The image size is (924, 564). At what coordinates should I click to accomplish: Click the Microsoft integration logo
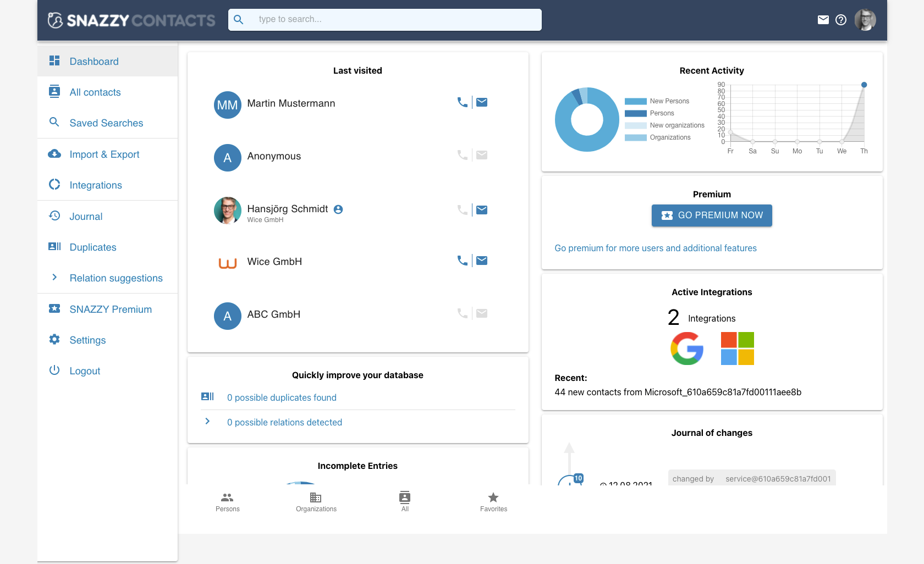pyautogui.click(x=738, y=349)
